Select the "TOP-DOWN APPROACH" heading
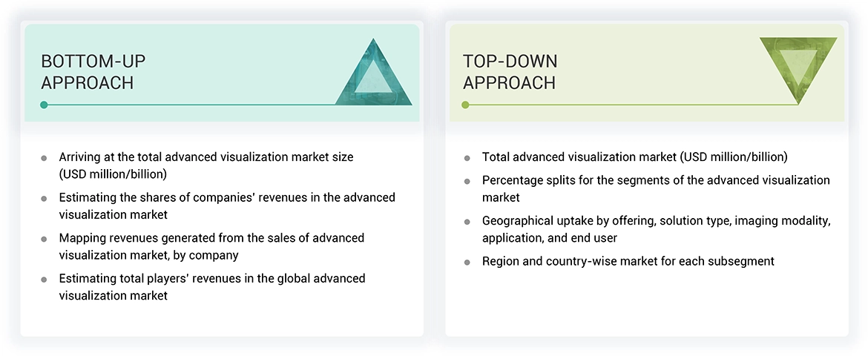Screen dimensions: 868x356 [x=510, y=72]
